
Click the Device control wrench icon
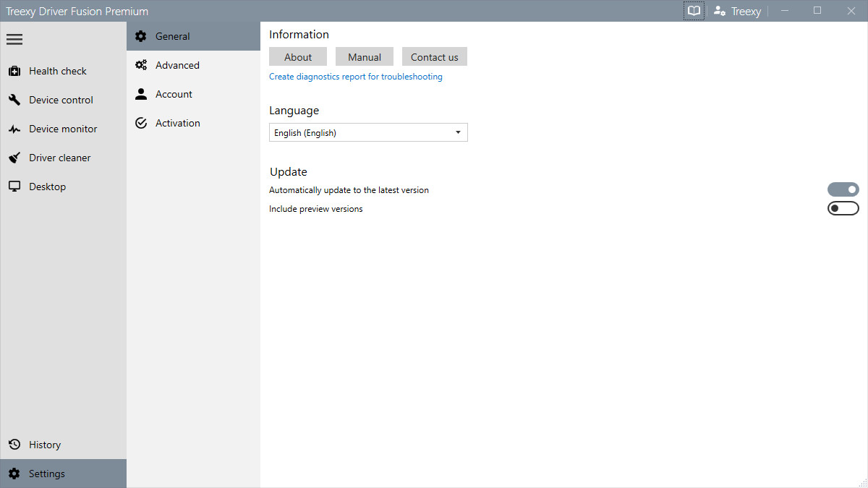14,100
